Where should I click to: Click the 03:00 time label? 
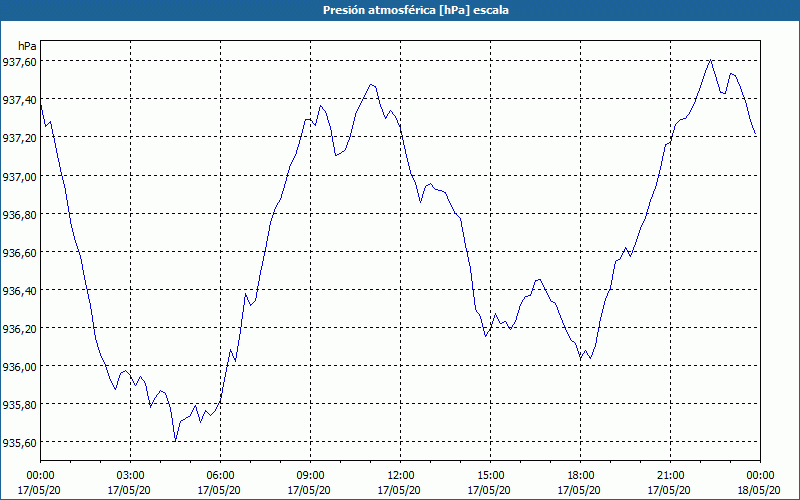130,476
